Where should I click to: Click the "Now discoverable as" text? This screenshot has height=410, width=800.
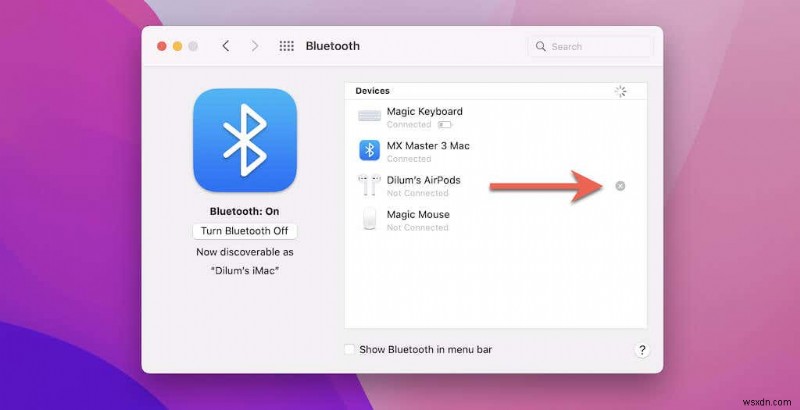coord(245,252)
